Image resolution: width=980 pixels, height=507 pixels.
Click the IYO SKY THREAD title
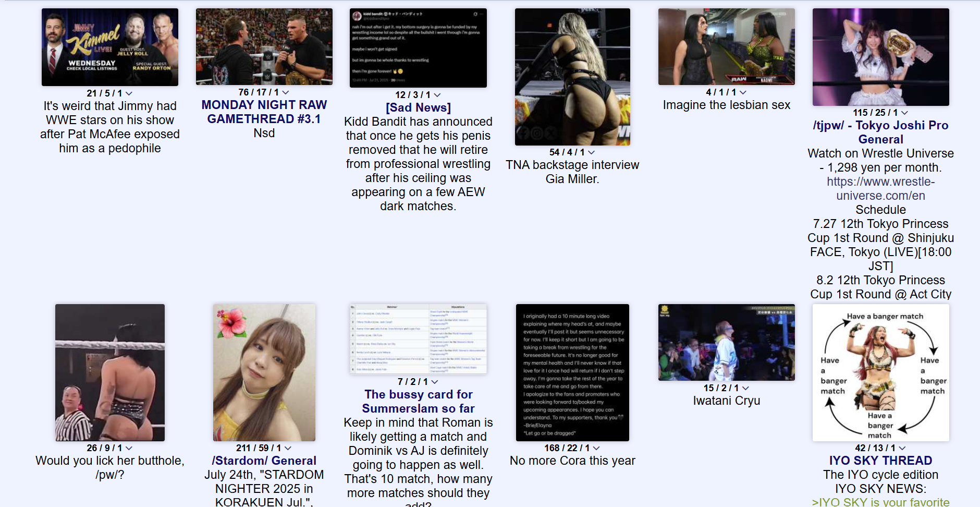pyautogui.click(x=881, y=461)
